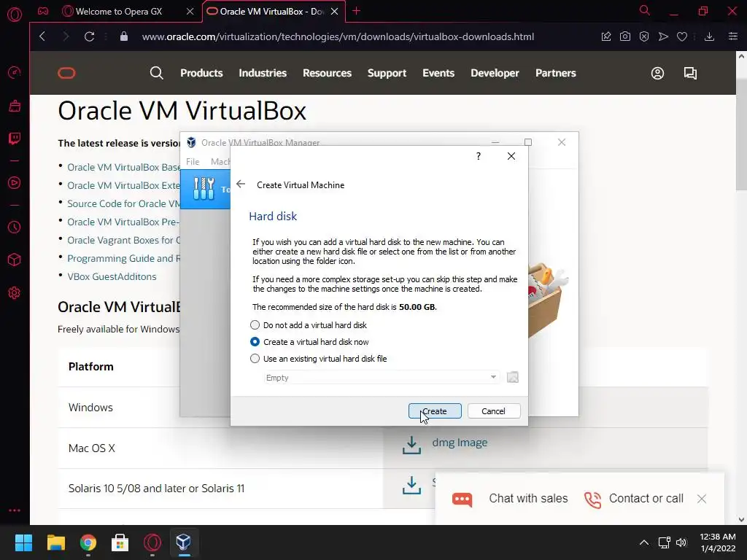Go back to the previous page
Screen dimensions: 747x560
click(42, 36)
